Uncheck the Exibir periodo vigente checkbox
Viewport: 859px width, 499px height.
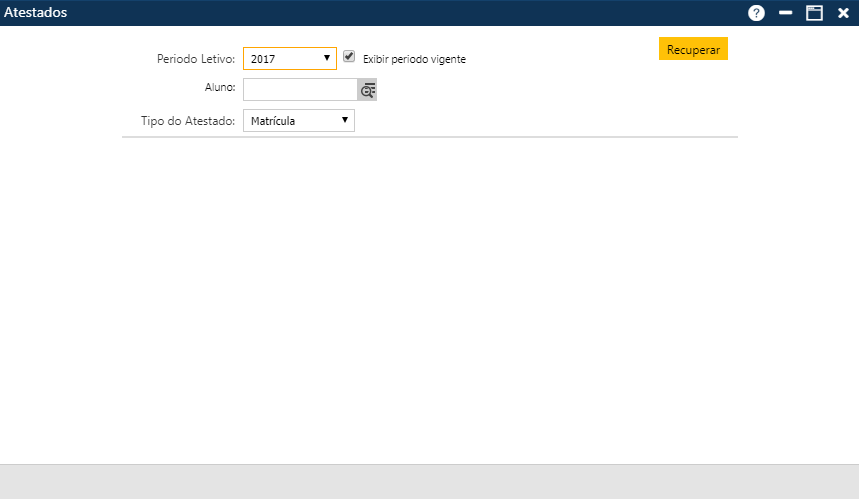(349, 57)
